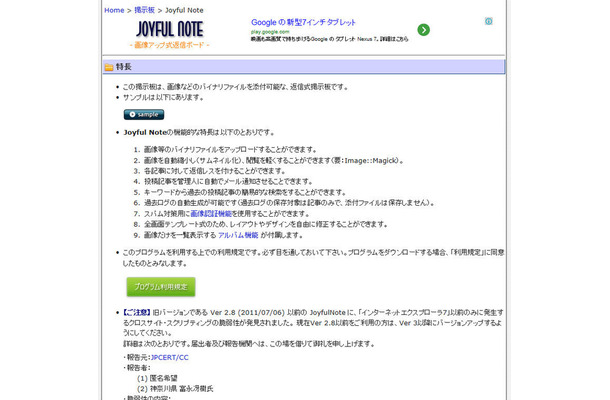This screenshot has width=610, height=400.
Task: Open ad headline Google の新型7インチタブレット
Action: [x=314, y=19]
